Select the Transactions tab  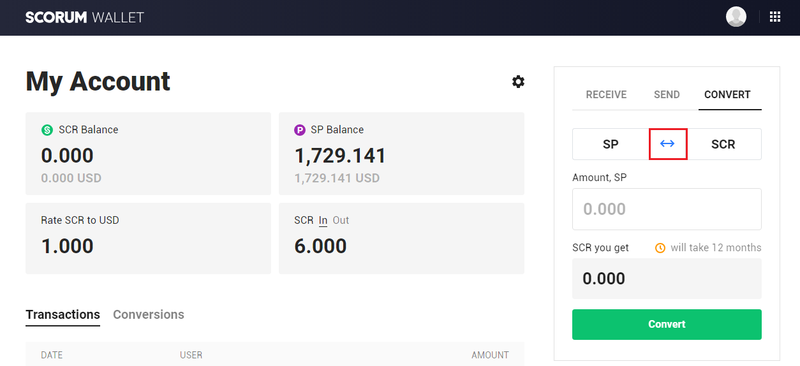coord(63,314)
